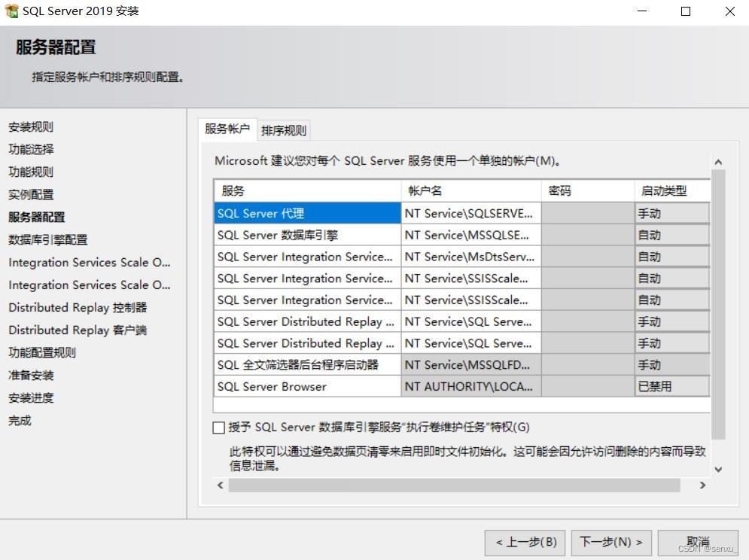Open startup type dropdown for SQL Server Browser

(x=672, y=387)
